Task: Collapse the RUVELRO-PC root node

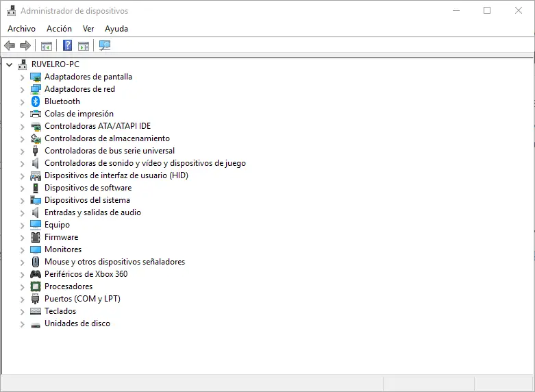Action: pyautogui.click(x=10, y=64)
